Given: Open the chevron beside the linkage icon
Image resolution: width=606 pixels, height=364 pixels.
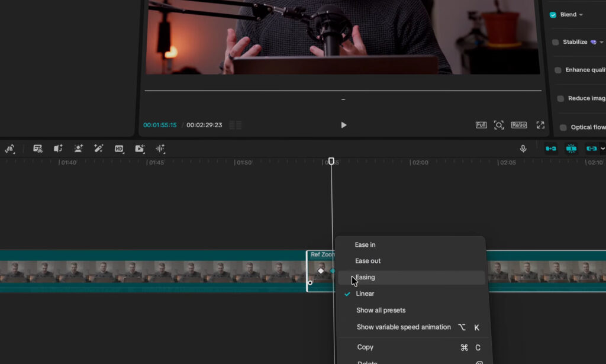Looking at the screenshot, I should pos(602,149).
